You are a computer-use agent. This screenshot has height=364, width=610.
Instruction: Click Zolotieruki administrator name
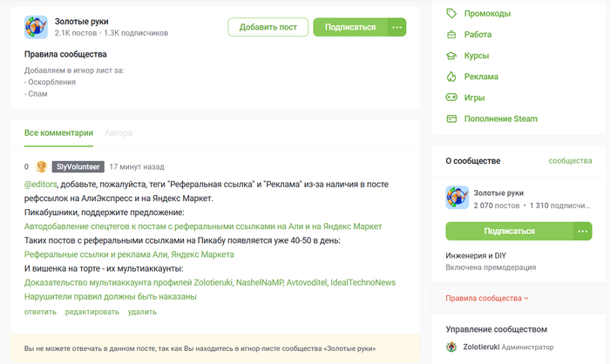point(481,347)
